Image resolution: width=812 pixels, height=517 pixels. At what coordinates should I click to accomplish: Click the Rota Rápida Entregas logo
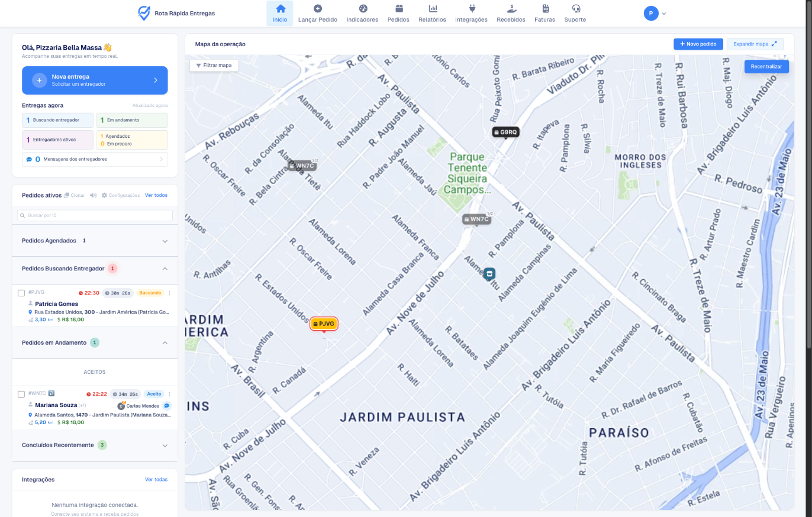176,13
